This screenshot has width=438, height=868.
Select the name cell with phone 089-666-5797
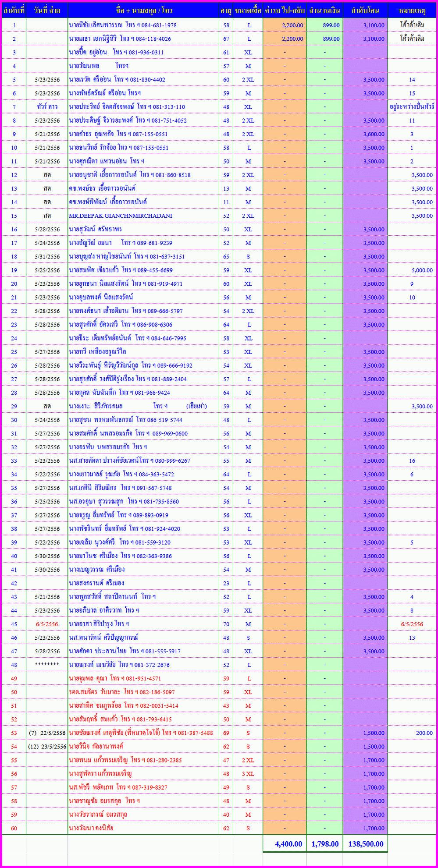(x=144, y=311)
